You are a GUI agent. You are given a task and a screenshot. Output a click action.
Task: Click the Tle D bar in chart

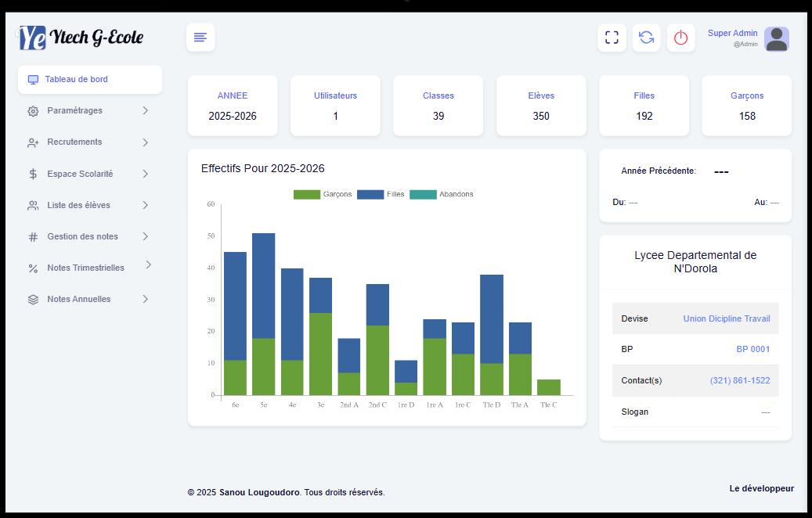[492, 336]
